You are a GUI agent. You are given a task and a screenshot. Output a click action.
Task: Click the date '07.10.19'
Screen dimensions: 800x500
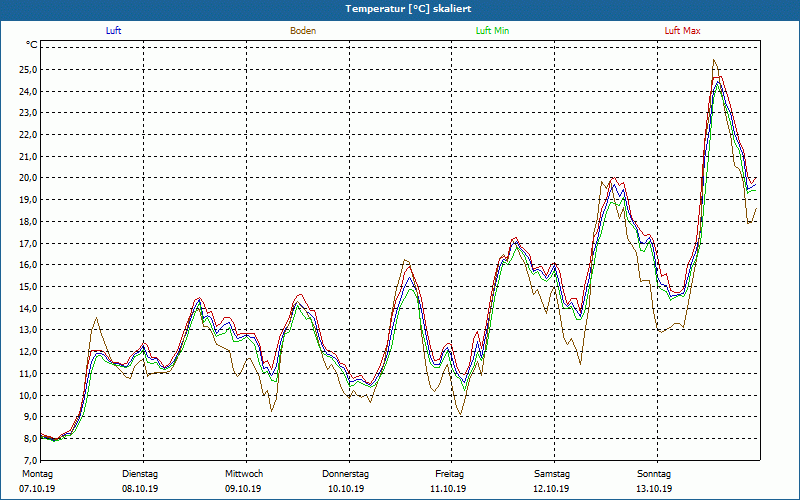click(x=37, y=489)
